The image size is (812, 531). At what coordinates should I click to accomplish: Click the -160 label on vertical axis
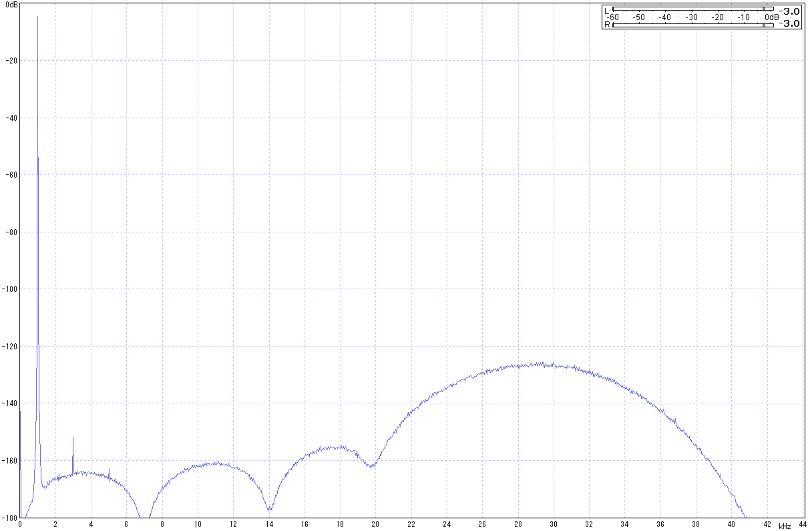coord(9,461)
